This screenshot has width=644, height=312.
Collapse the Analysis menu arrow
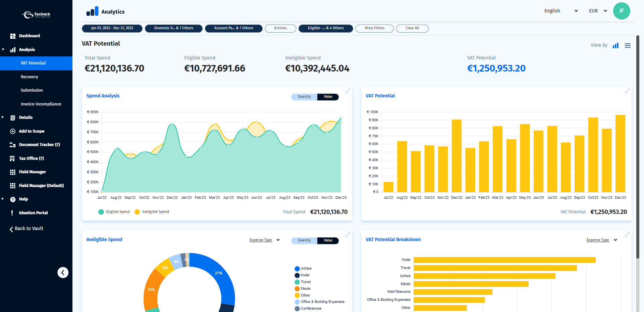pyautogui.click(x=3, y=50)
